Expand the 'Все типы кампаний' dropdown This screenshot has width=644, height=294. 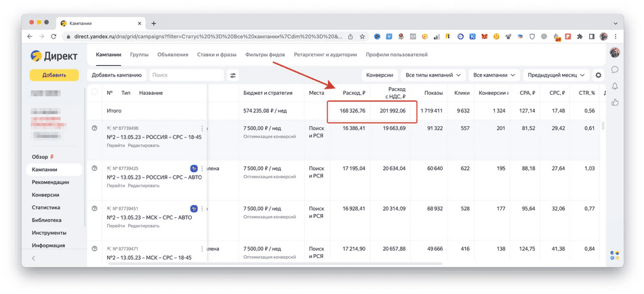click(433, 75)
